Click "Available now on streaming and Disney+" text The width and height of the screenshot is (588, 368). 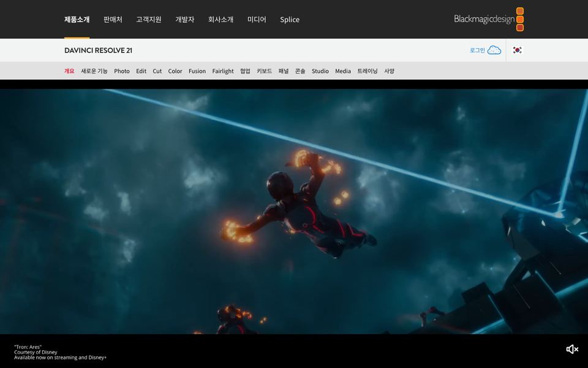coord(61,358)
